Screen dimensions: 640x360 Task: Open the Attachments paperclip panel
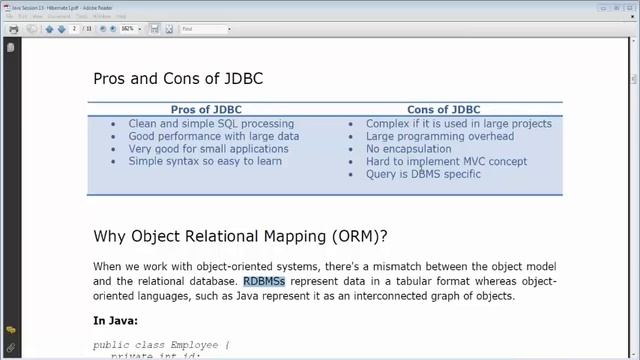click(11, 347)
